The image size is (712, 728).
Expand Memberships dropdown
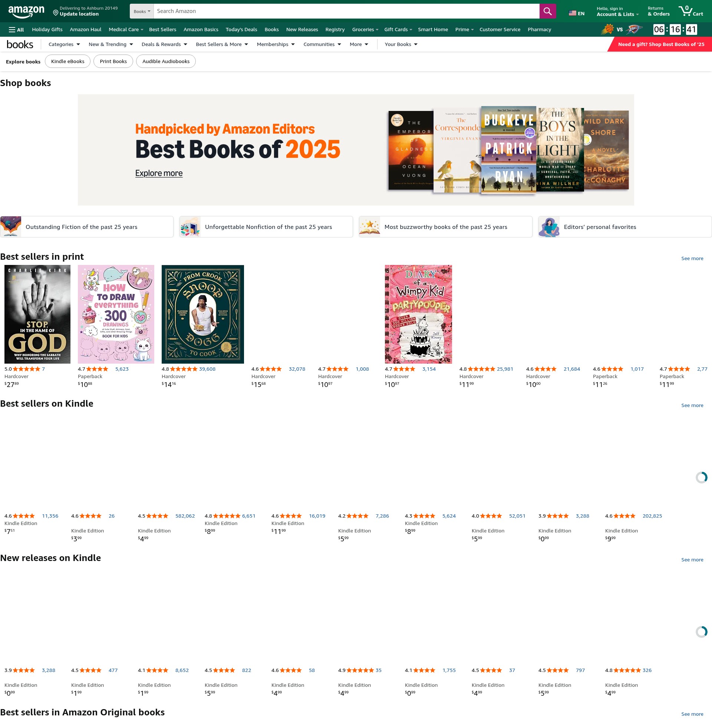276,45
